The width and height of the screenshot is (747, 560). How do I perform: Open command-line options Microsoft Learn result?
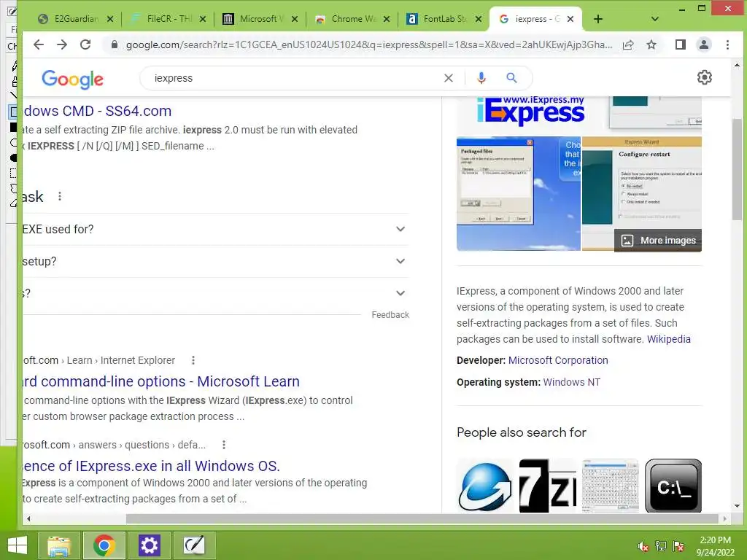coord(161,381)
